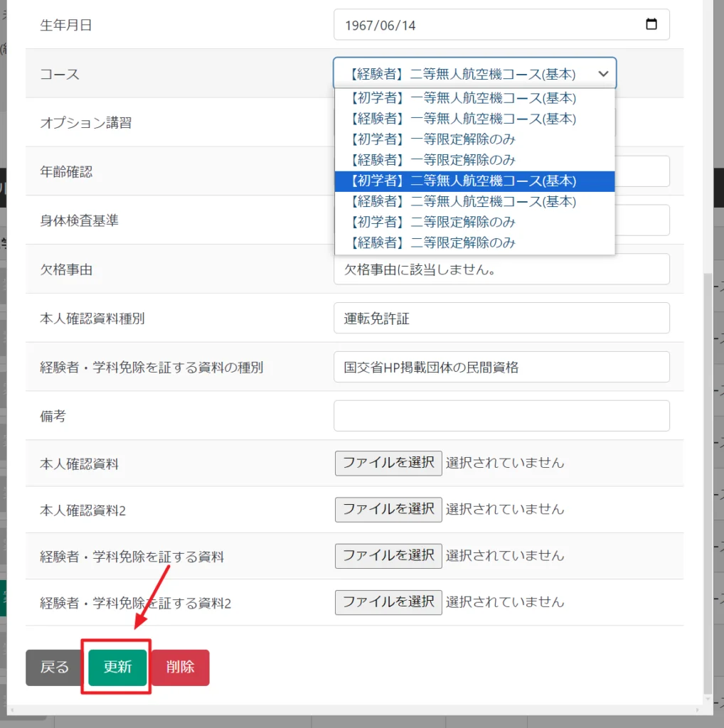Viewport: 724px width, 728px height.
Task: Click the empty 備考 input field
Action: pos(501,416)
